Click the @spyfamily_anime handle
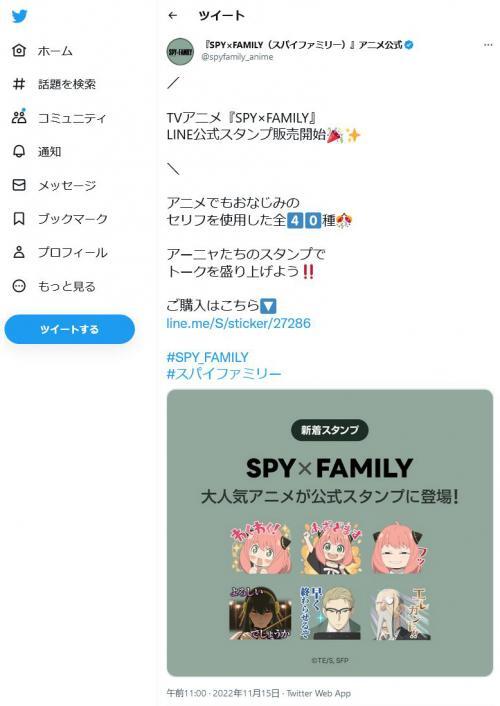Viewport: 500px width, 706px height. click(x=237, y=57)
